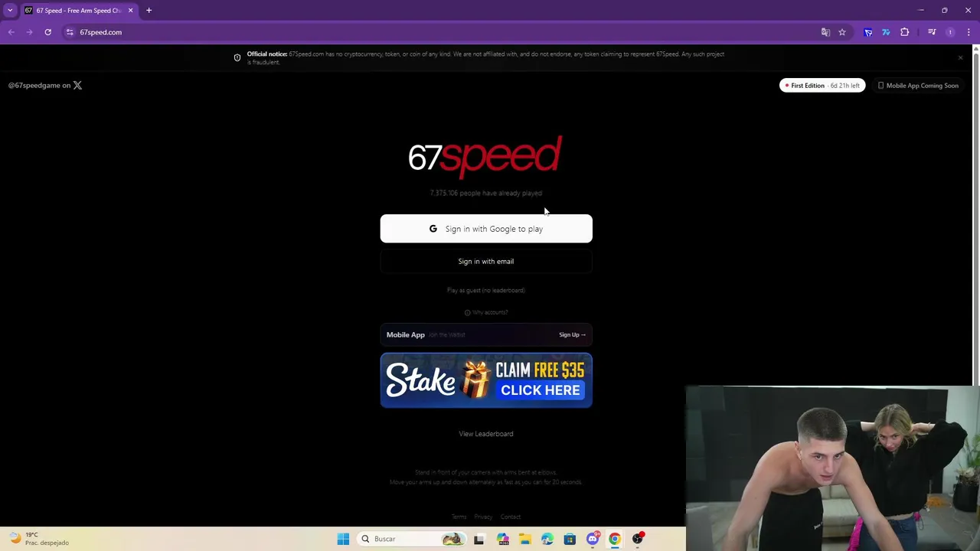
Task: Switch to Chrome taskbar icon
Action: (x=615, y=539)
